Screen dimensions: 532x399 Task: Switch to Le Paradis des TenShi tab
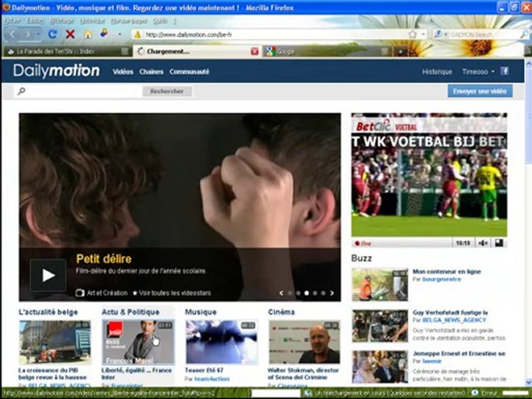tap(67, 51)
